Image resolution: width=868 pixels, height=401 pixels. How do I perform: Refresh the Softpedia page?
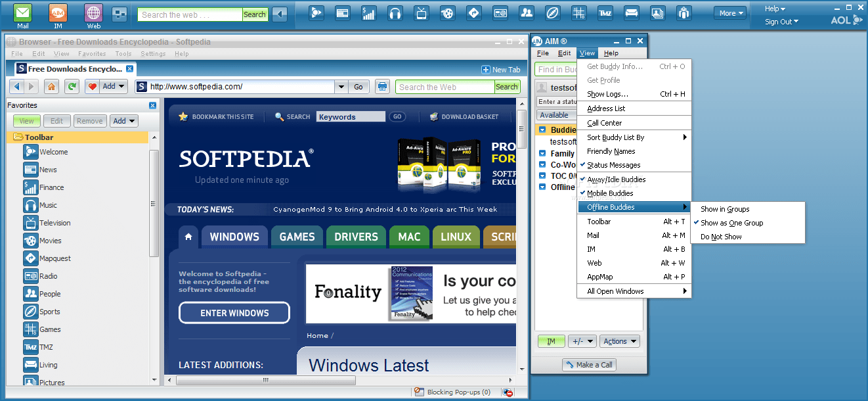coord(72,86)
